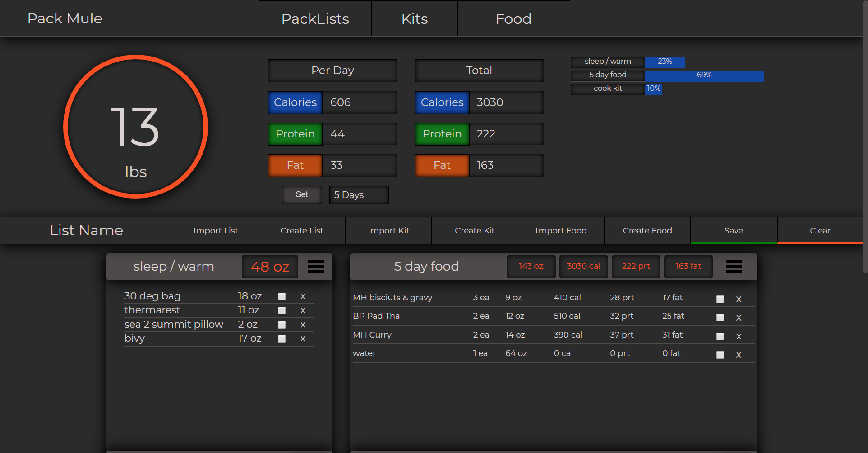Go to the Food tab
The width and height of the screenshot is (868, 453).
coord(513,19)
